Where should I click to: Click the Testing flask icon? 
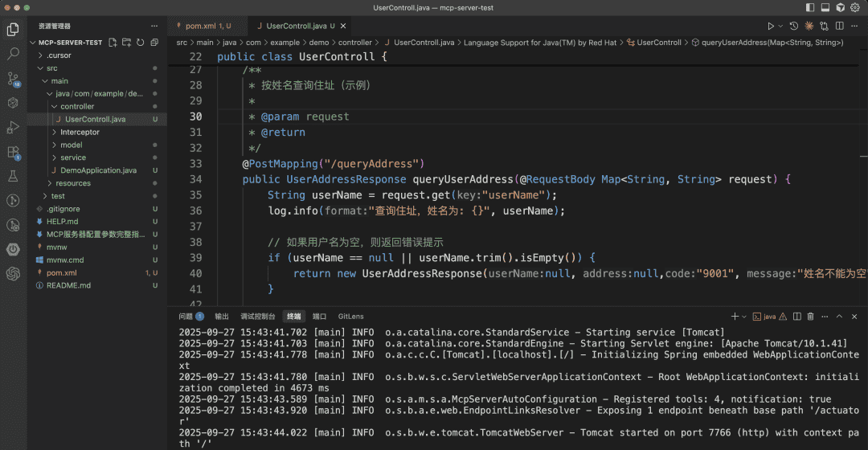13,176
